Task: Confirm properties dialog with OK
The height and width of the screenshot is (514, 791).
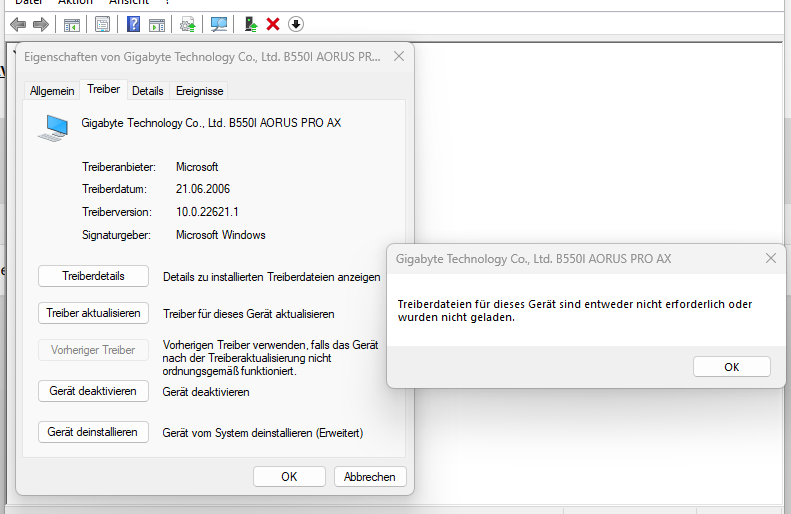Action: pyautogui.click(x=289, y=477)
